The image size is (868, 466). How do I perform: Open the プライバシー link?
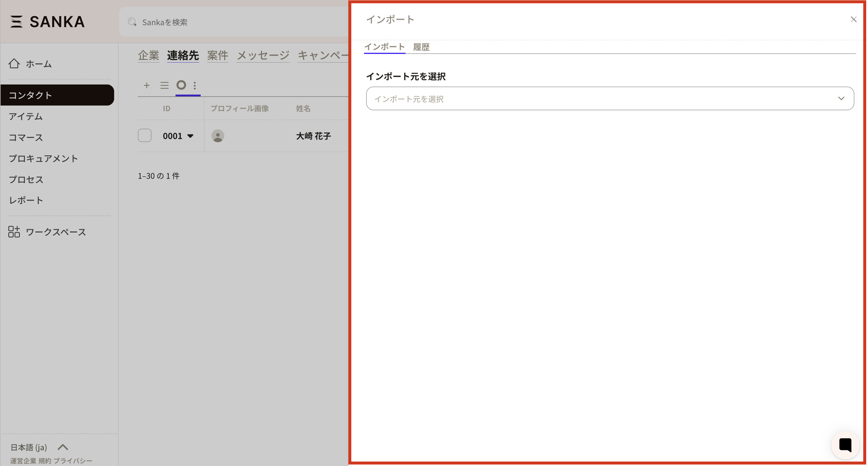tap(73, 461)
